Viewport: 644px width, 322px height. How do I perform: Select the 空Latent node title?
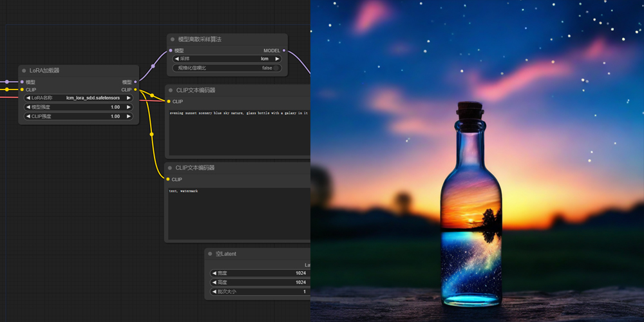(x=226, y=254)
